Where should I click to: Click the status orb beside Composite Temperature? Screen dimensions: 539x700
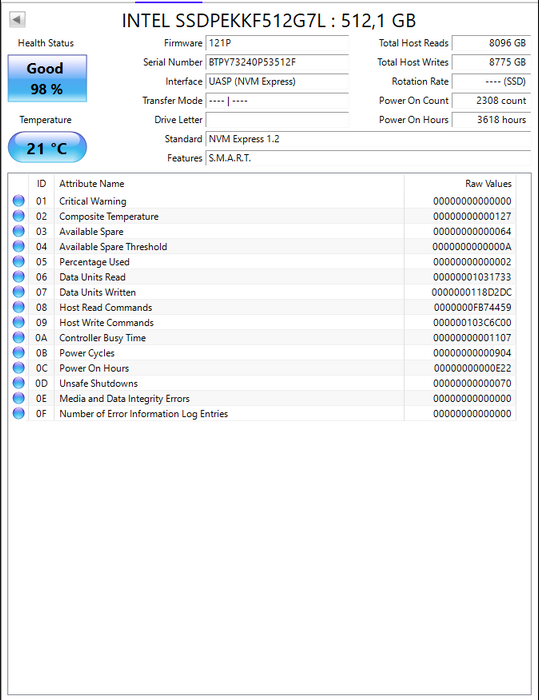click(19, 216)
